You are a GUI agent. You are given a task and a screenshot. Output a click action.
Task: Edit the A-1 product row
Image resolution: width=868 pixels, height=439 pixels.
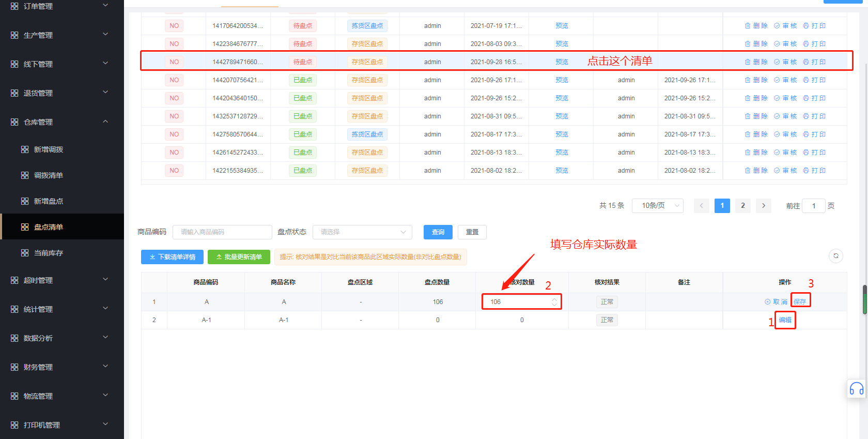tap(785, 320)
